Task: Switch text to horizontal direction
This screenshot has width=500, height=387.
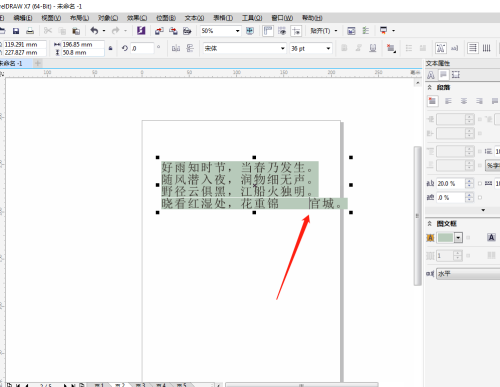Action: click(x=473, y=48)
